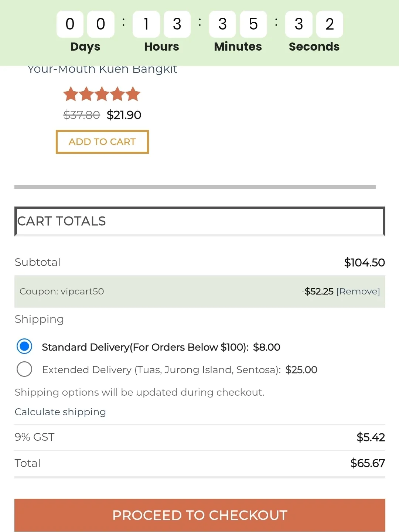Choose Extended Delivery radio button
Screen dimensions: 399x532
point(24,369)
